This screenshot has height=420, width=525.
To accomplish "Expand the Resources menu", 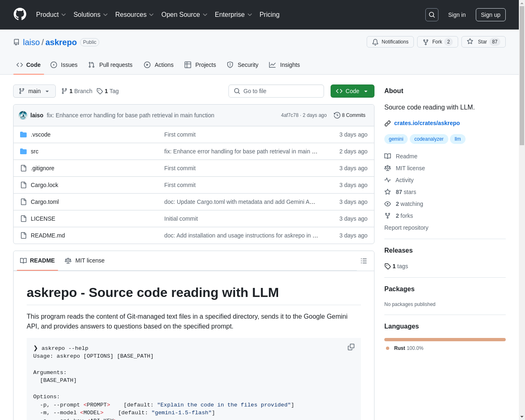I will [135, 14].
